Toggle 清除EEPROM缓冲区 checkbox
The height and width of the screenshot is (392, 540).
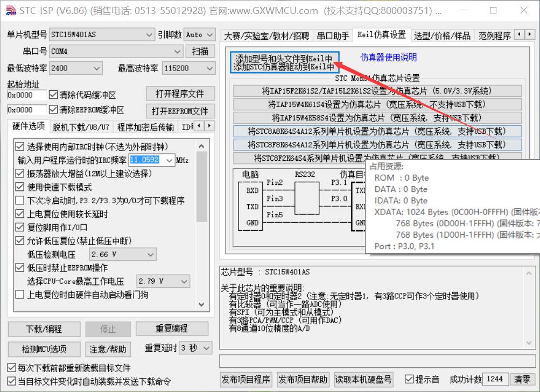pos(53,110)
